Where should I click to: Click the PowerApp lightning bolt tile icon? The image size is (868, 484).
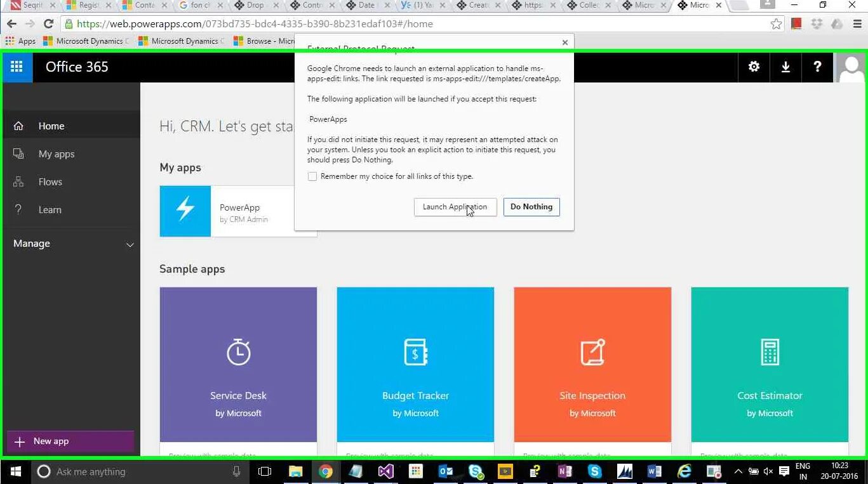[185, 211]
